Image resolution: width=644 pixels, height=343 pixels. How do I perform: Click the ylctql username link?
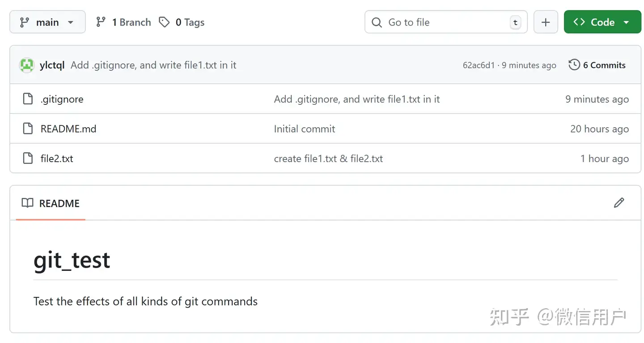(52, 65)
